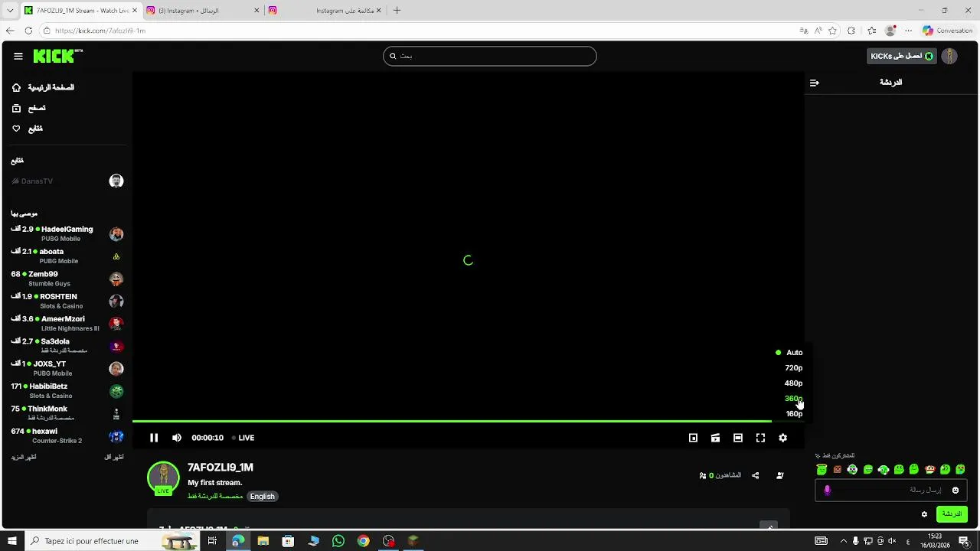Switch to Instagram messages tab

[202, 11]
